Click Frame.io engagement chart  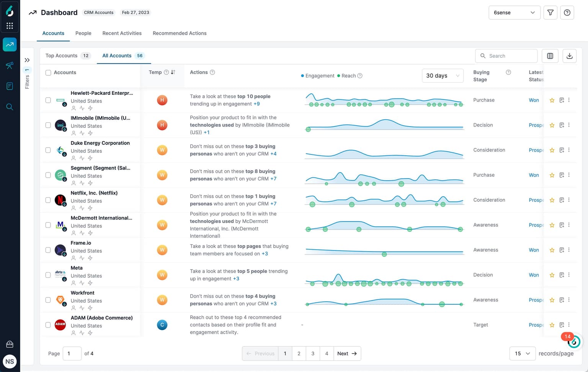click(x=384, y=252)
